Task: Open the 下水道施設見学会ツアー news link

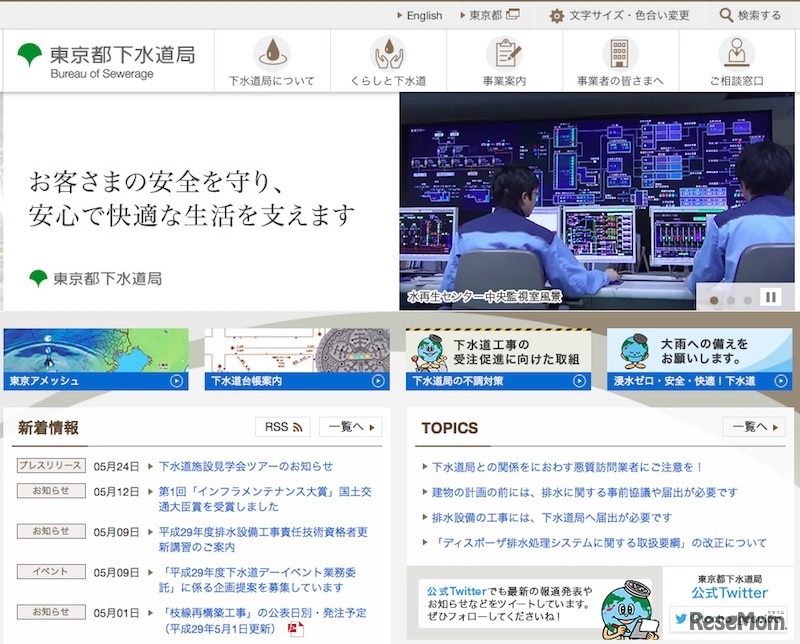Action: pos(245,464)
